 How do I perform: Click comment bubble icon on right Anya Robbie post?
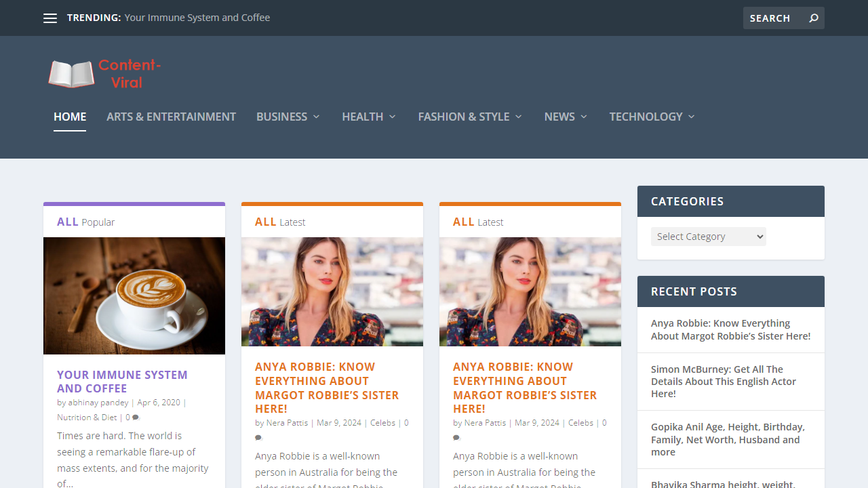pos(456,437)
